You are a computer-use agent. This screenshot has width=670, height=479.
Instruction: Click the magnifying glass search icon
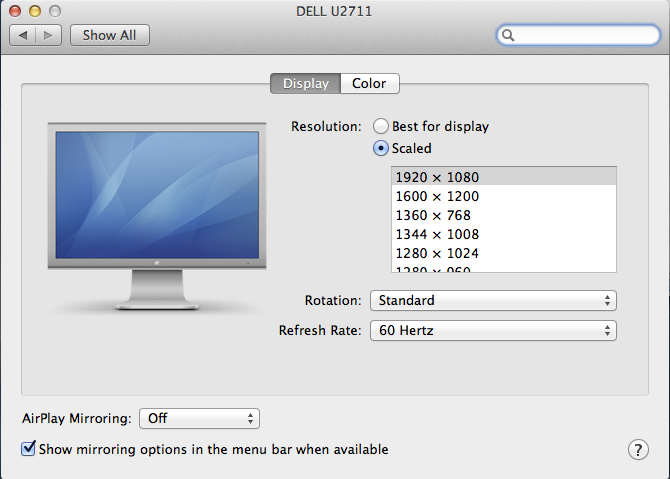click(508, 35)
